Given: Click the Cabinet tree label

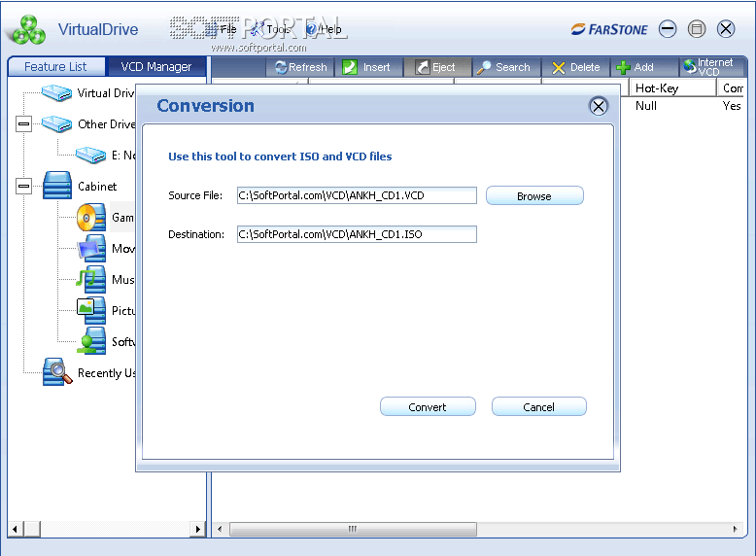Looking at the screenshot, I should point(97,186).
